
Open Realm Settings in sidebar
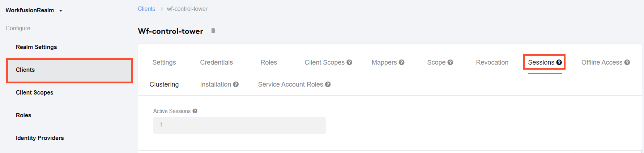[x=36, y=47]
